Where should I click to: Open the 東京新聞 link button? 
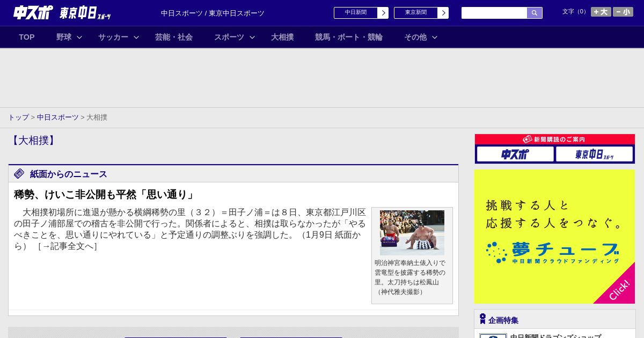(x=415, y=13)
